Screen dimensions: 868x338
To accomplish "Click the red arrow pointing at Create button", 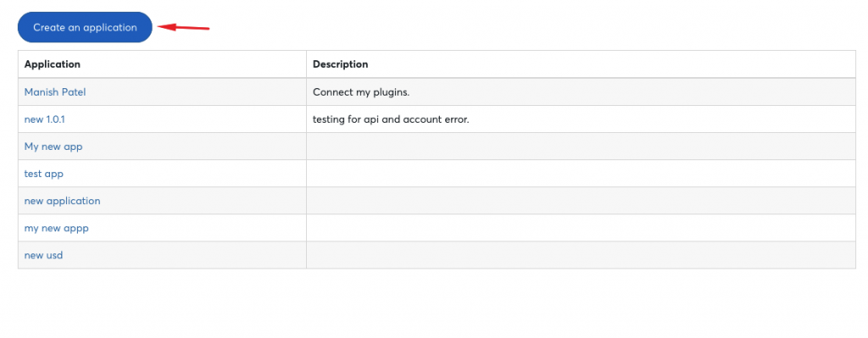I will coord(184,27).
